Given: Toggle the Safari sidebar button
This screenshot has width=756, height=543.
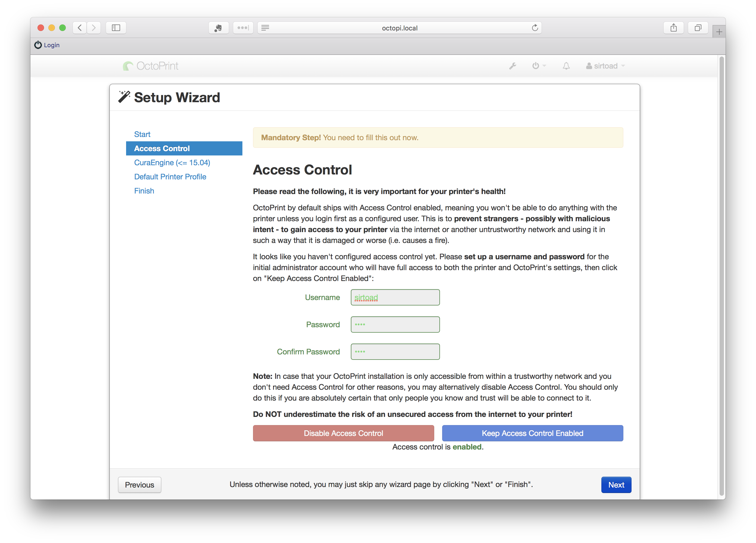Looking at the screenshot, I should point(116,28).
